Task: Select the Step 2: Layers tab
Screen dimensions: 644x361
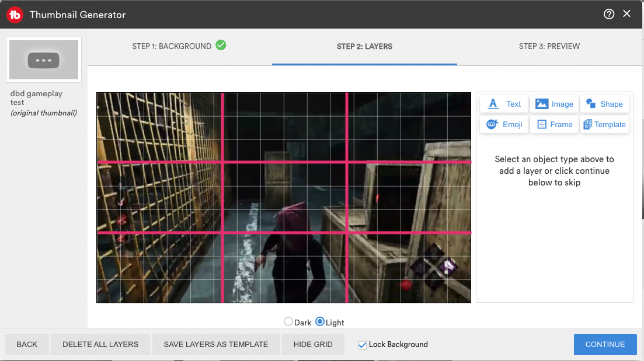Action: (x=364, y=46)
